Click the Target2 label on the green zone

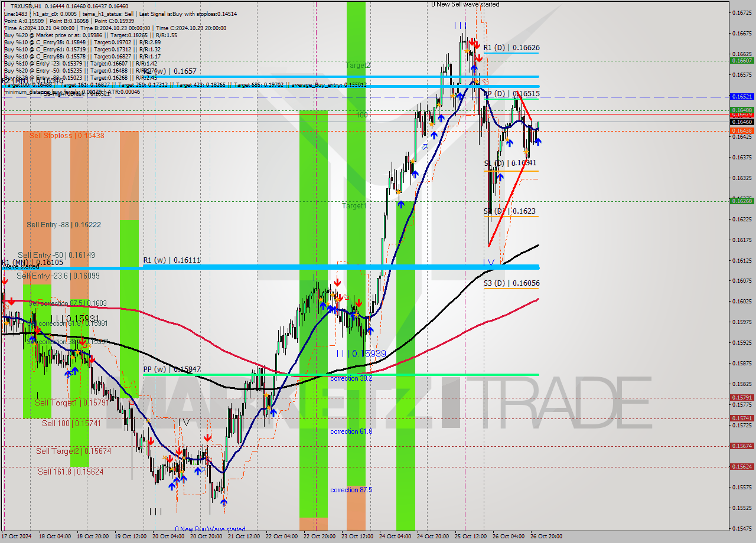(x=358, y=66)
